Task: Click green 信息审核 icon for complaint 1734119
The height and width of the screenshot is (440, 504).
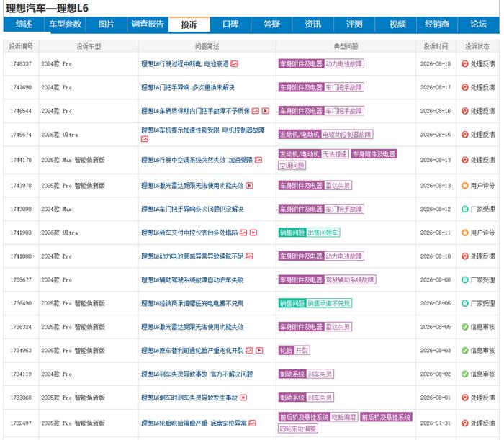Action: pyautogui.click(x=465, y=374)
